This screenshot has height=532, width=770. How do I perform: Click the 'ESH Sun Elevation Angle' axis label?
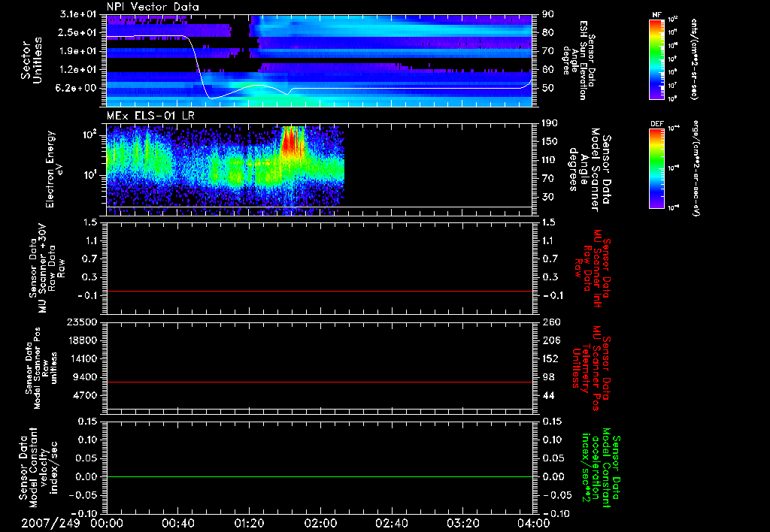pos(579,60)
